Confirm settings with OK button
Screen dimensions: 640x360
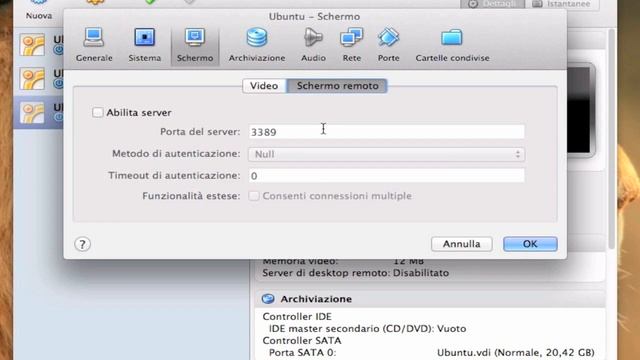[x=530, y=244]
